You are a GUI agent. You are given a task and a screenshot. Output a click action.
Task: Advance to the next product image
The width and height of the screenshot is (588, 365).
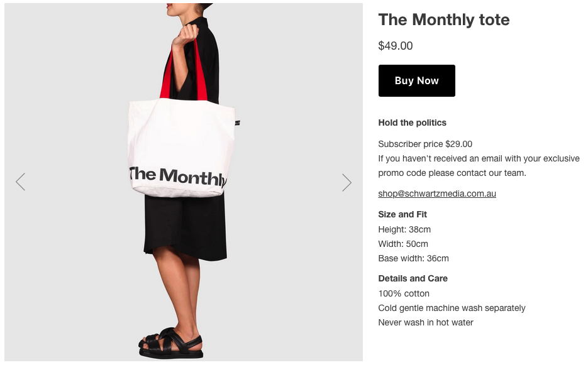click(x=347, y=182)
